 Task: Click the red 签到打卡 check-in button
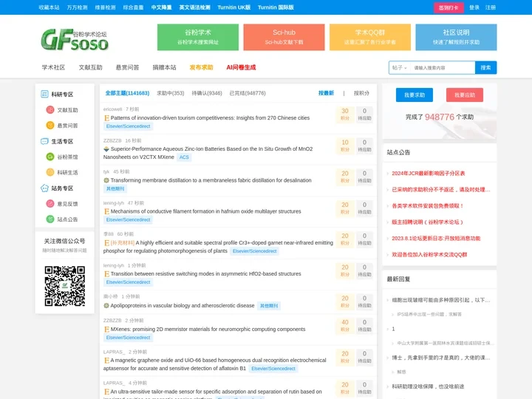pos(449,7)
